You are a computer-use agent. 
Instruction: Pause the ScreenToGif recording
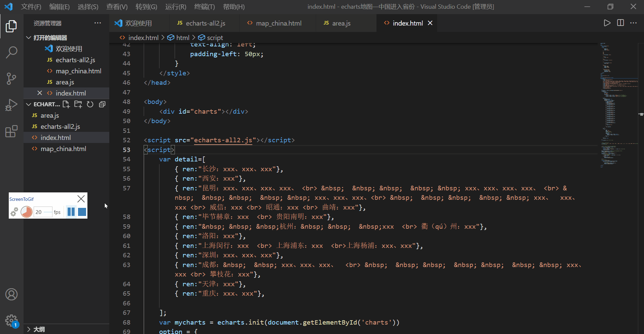coord(71,212)
